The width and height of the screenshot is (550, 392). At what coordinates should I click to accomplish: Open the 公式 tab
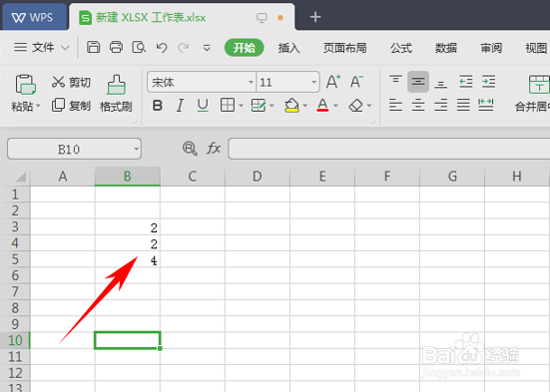coord(401,48)
